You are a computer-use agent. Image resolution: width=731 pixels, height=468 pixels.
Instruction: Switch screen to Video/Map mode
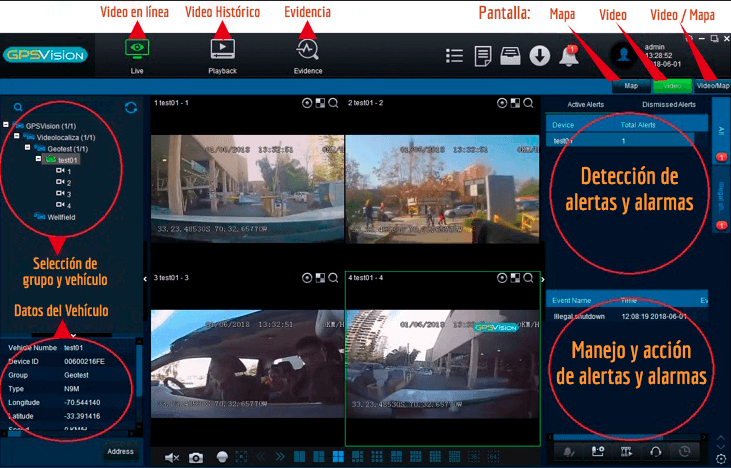point(712,86)
